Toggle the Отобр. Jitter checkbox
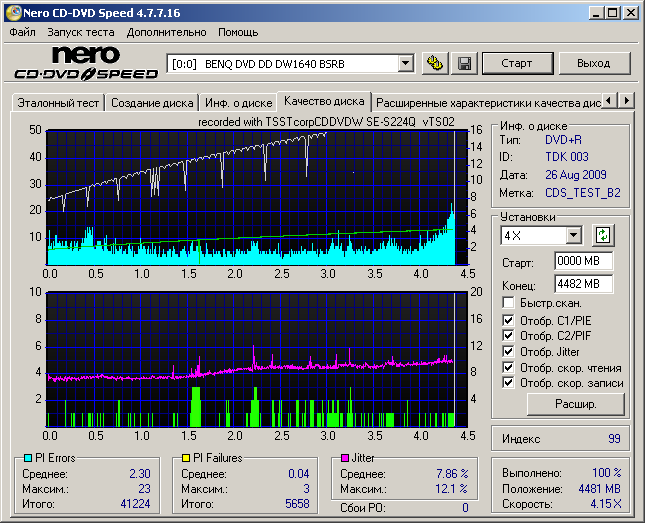The height and width of the screenshot is (523, 645). click(x=509, y=351)
